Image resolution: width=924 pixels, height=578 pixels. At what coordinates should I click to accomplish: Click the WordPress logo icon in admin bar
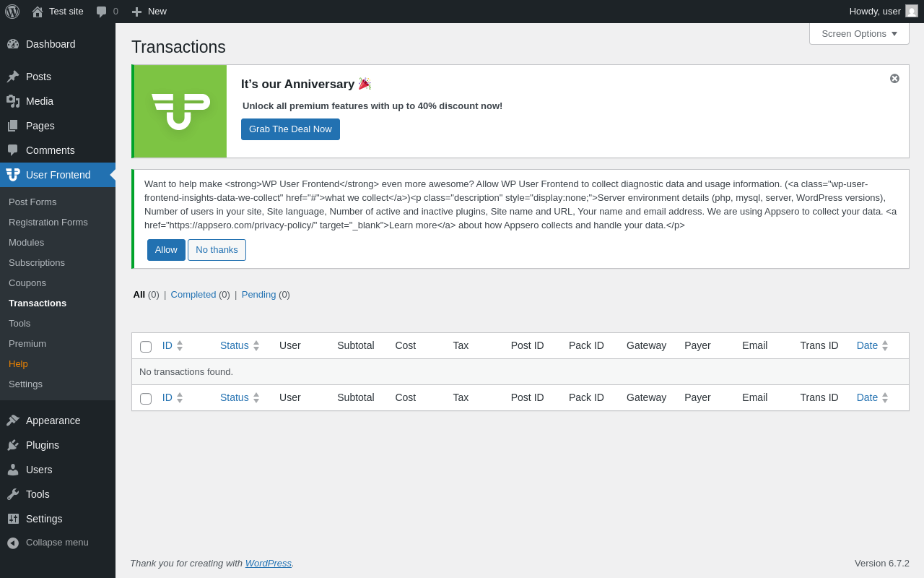[12, 12]
